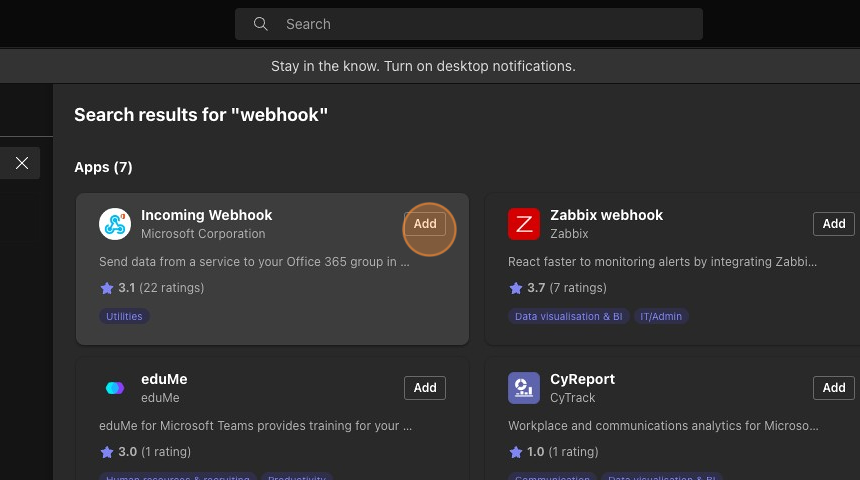
Task: Click the Incoming Webhook app logo
Action: point(115,224)
